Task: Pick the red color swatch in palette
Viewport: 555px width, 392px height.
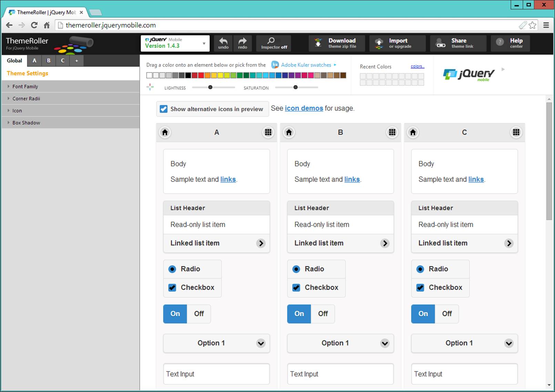Action: [201, 75]
